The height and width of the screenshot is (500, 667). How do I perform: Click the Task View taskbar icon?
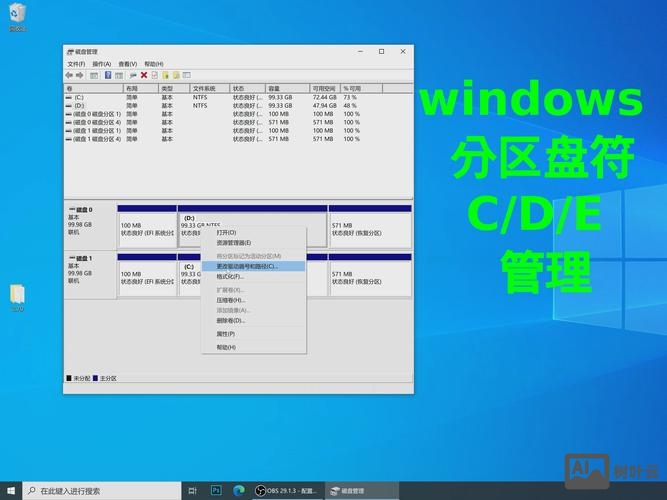[192, 491]
